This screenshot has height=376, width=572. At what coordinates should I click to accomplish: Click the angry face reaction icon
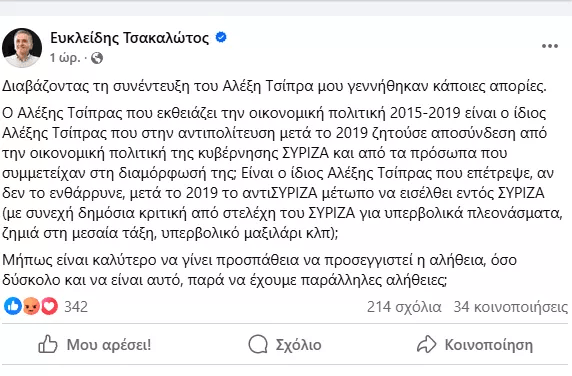[x=32, y=306]
